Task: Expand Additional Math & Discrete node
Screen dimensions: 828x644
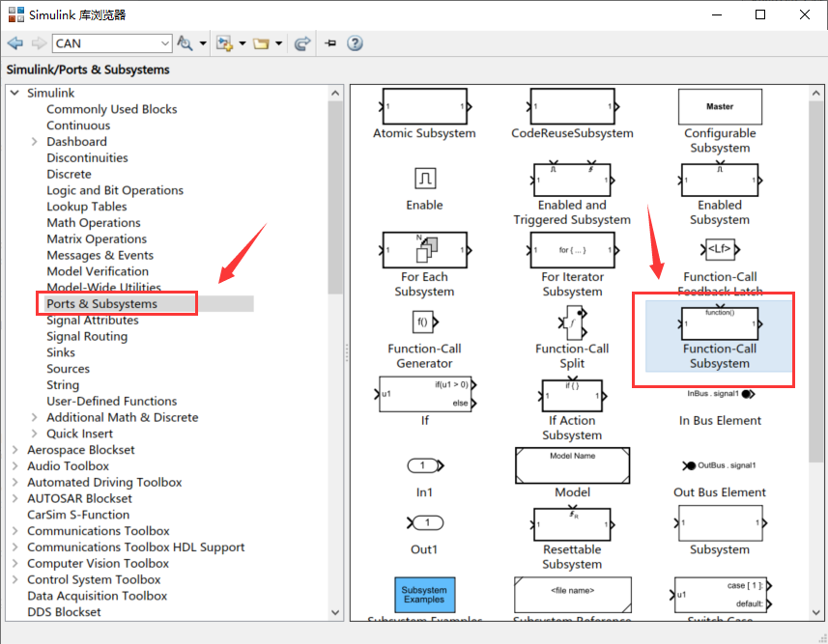Action: pyautogui.click(x=35, y=417)
